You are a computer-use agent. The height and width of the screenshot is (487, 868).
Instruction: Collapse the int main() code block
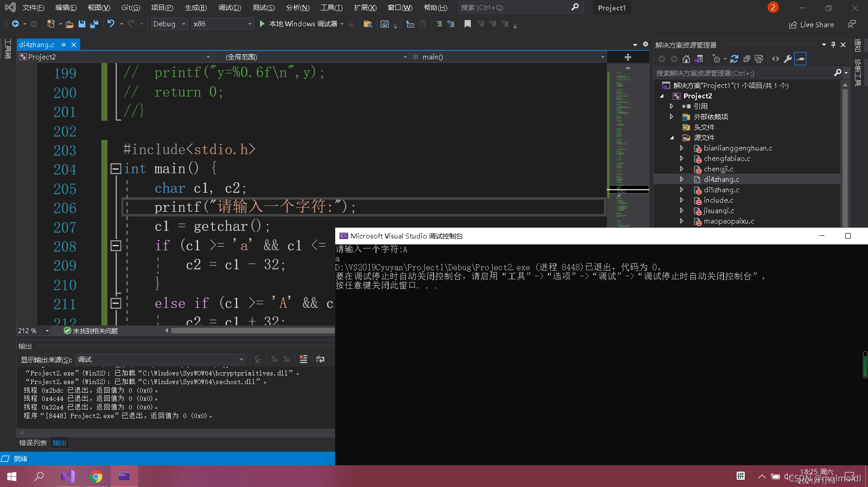[x=116, y=169]
